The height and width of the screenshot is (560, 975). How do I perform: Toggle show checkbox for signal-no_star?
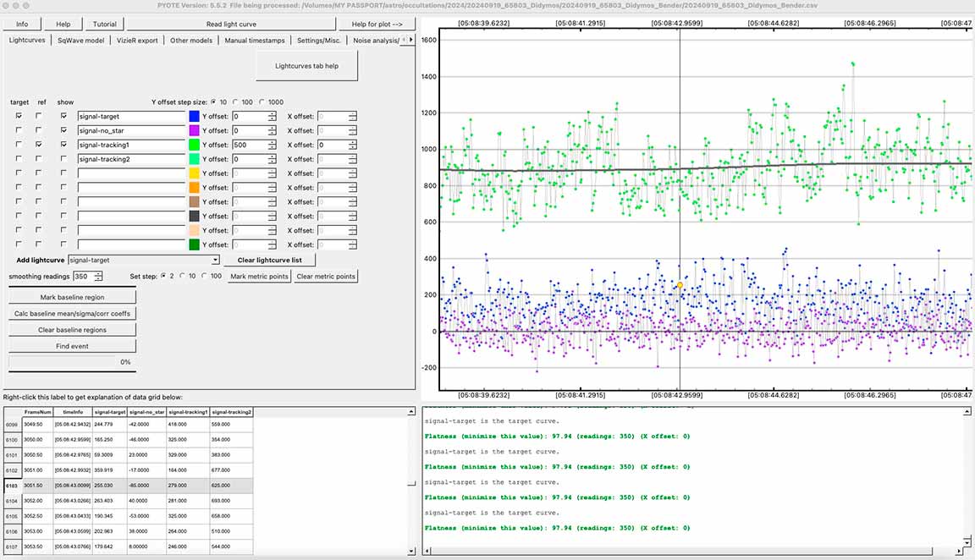point(63,130)
